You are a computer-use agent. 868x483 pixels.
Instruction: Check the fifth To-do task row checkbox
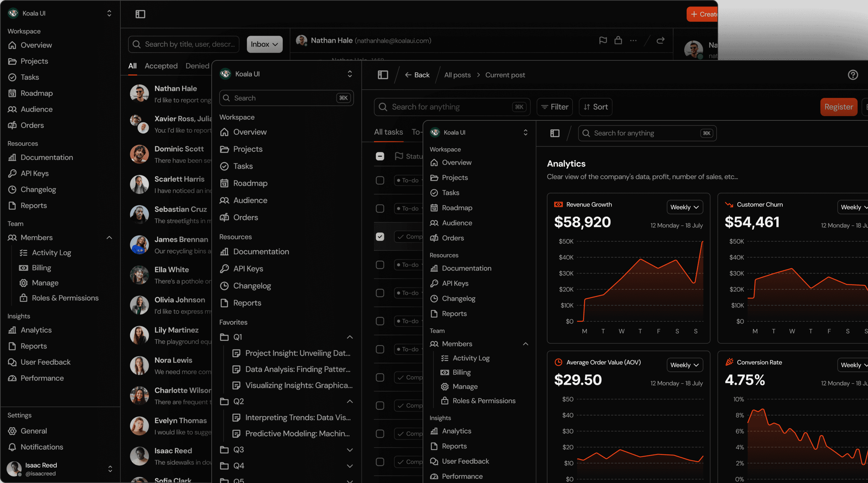pyautogui.click(x=380, y=321)
